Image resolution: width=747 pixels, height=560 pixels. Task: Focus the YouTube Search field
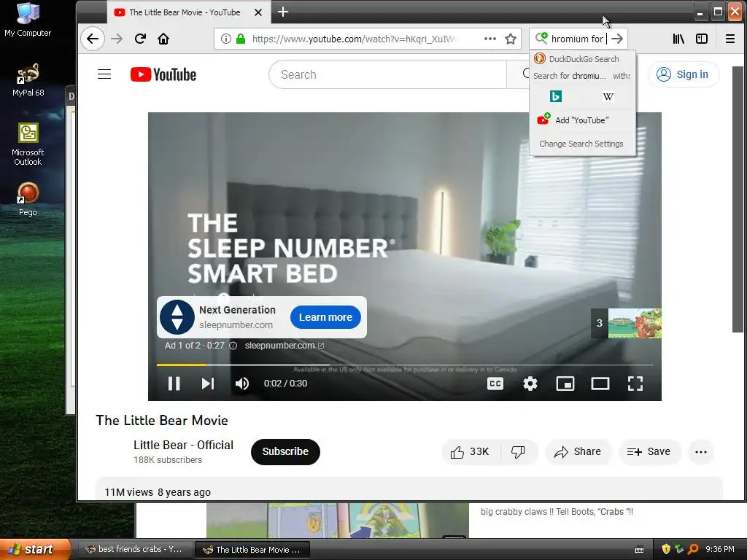pyautogui.click(x=388, y=74)
